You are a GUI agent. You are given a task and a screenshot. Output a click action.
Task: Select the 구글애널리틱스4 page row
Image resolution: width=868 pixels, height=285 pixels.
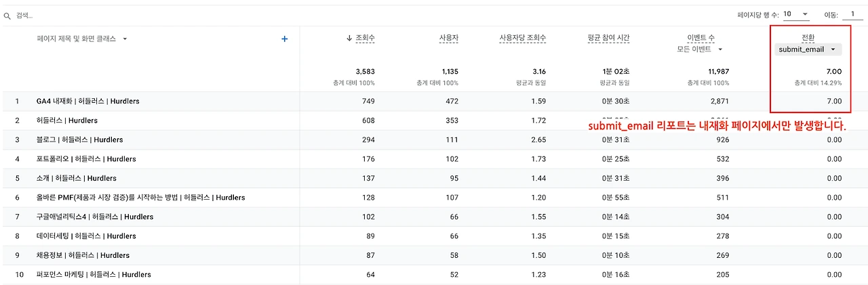click(x=95, y=217)
